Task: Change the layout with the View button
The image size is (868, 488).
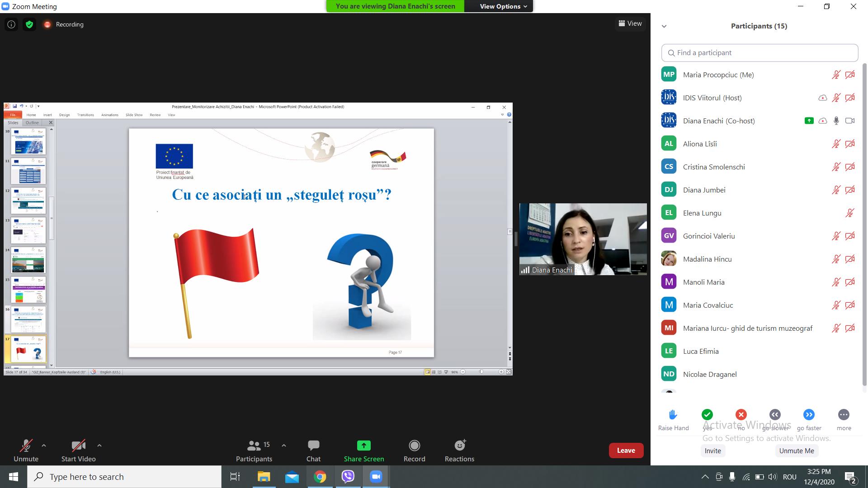Action: coord(630,23)
